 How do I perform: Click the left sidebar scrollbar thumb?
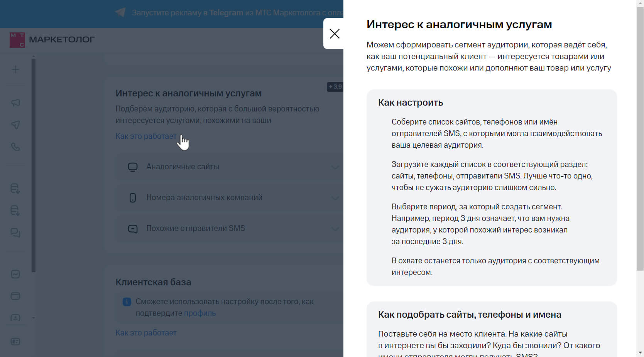point(34,166)
